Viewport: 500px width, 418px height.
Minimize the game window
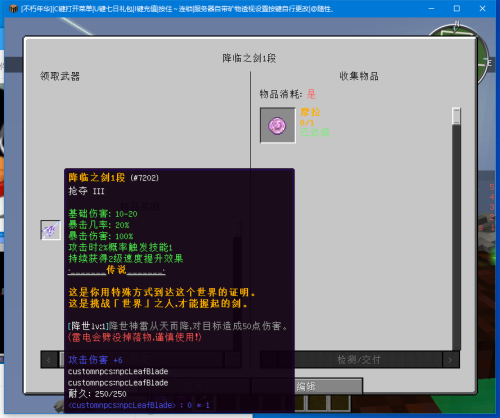pyautogui.click(x=431, y=9)
